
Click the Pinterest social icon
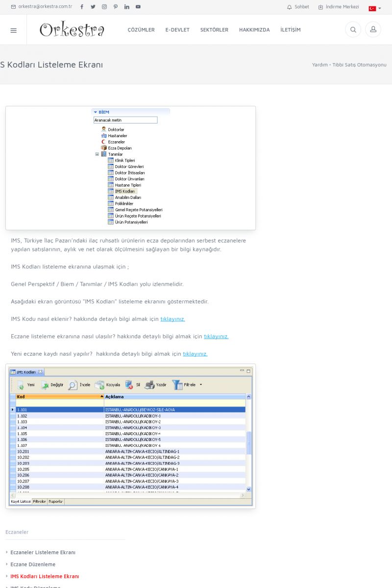116,7
